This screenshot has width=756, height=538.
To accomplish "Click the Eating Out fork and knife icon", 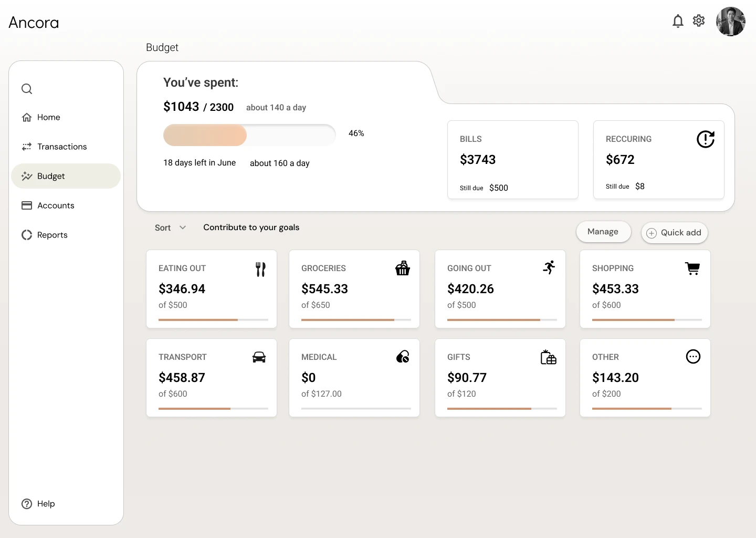I will click(260, 270).
